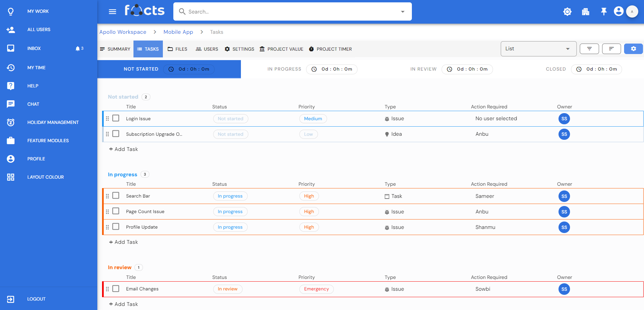Open the filter icon button

[589, 49]
